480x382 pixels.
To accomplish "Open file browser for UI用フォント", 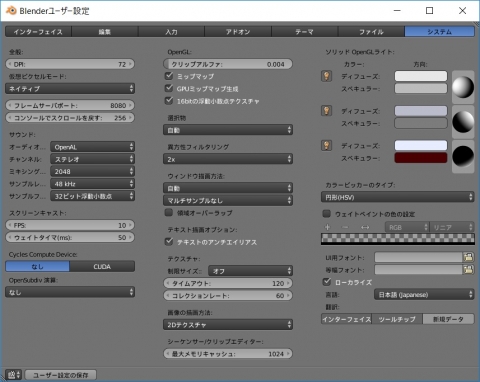I will click(468, 257).
